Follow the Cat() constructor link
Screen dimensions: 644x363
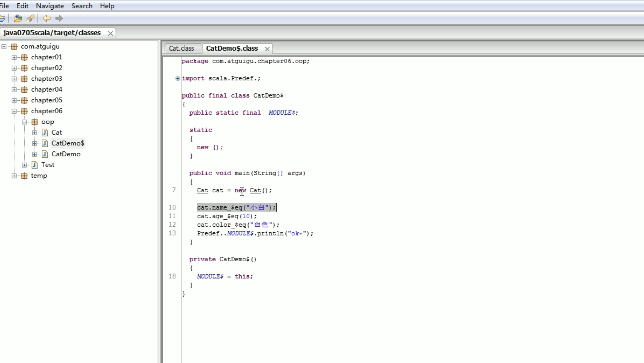coord(255,191)
